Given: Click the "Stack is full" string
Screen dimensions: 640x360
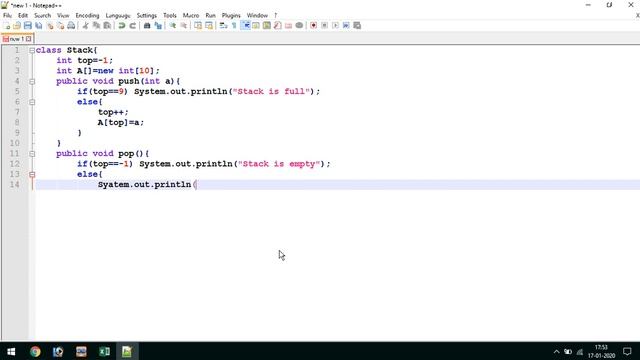Looking at the screenshot, I should [271, 91].
